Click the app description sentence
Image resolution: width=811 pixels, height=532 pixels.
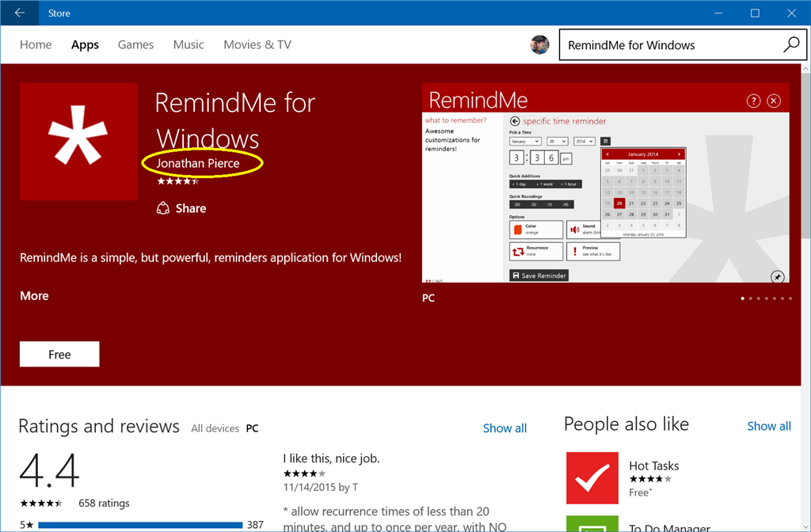[211, 257]
